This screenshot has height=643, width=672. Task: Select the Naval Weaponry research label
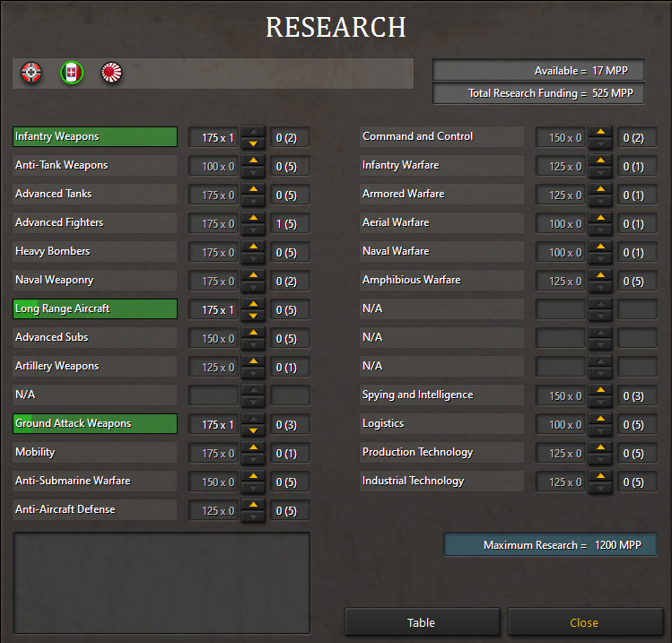click(x=95, y=280)
